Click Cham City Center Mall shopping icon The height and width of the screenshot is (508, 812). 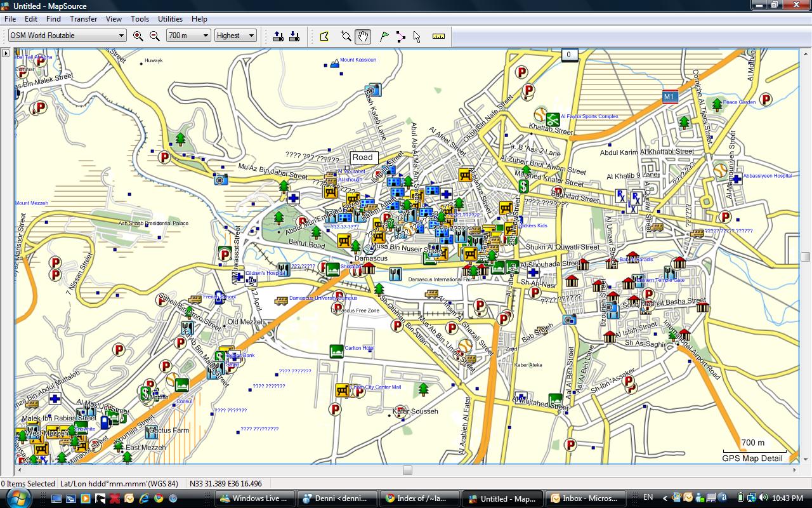click(343, 391)
